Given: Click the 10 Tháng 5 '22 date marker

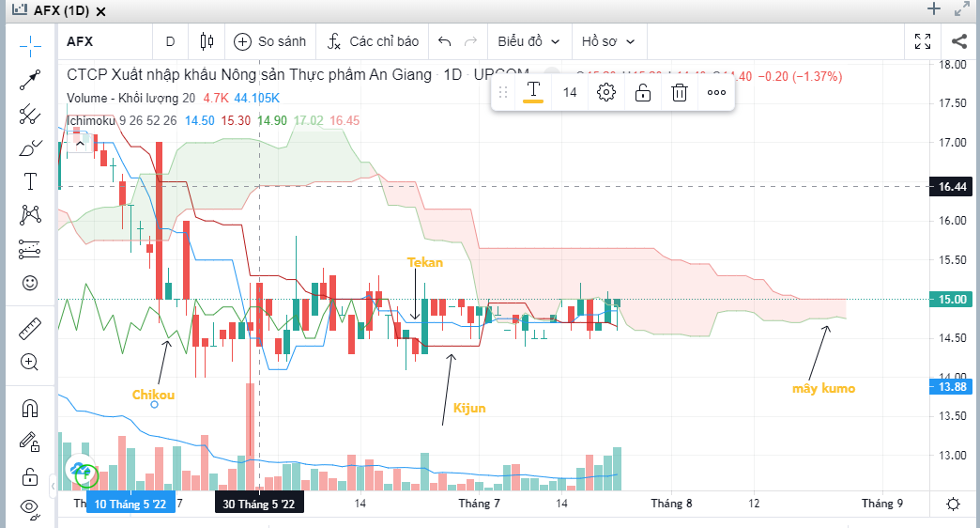Looking at the screenshot, I should [x=130, y=504].
